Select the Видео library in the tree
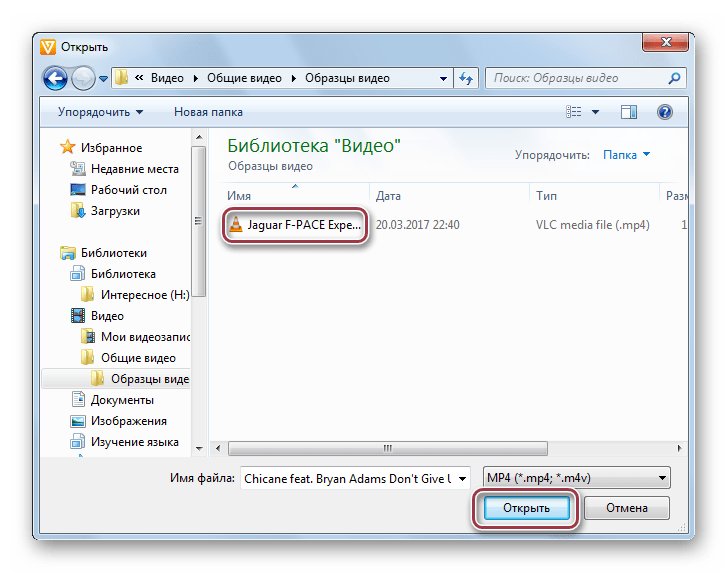Viewport: 728px width, 573px height. coord(97,316)
